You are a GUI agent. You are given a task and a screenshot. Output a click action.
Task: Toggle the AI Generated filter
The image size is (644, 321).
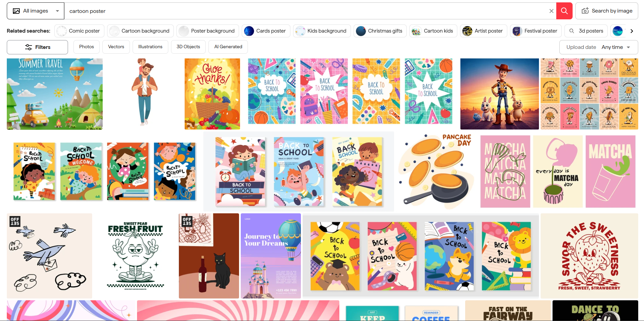228,47
